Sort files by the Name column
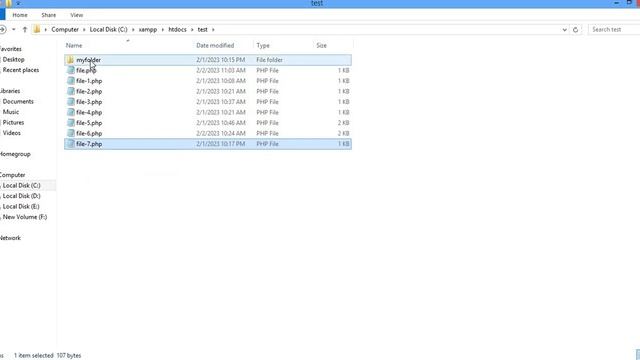 [x=74, y=45]
